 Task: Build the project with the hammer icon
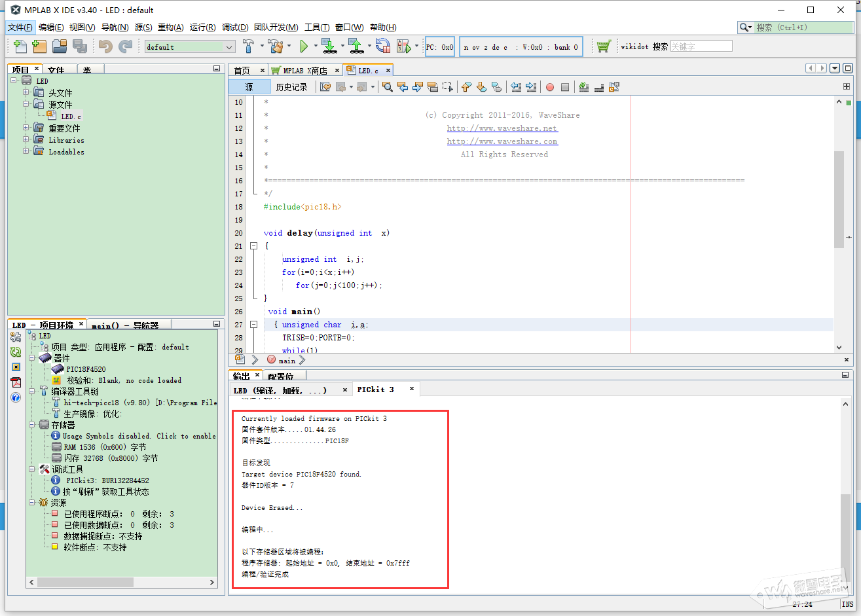point(249,46)
